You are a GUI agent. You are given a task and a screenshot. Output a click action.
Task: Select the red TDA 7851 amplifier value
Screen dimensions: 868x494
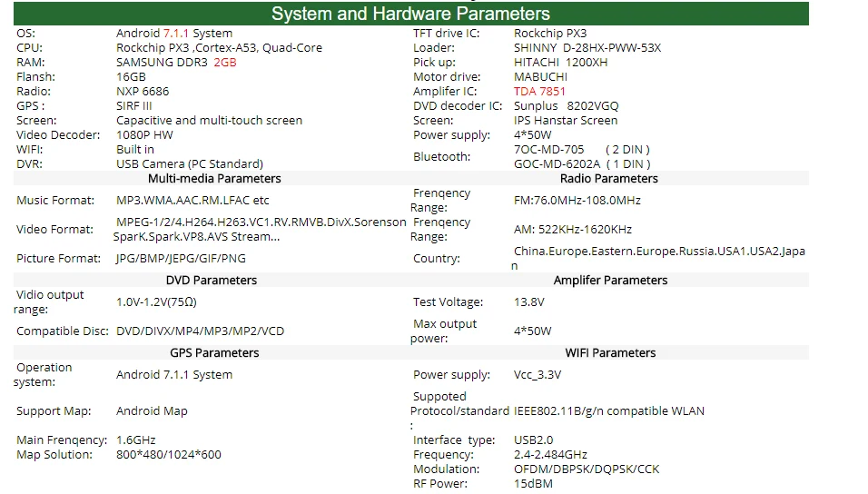(539, 92)
